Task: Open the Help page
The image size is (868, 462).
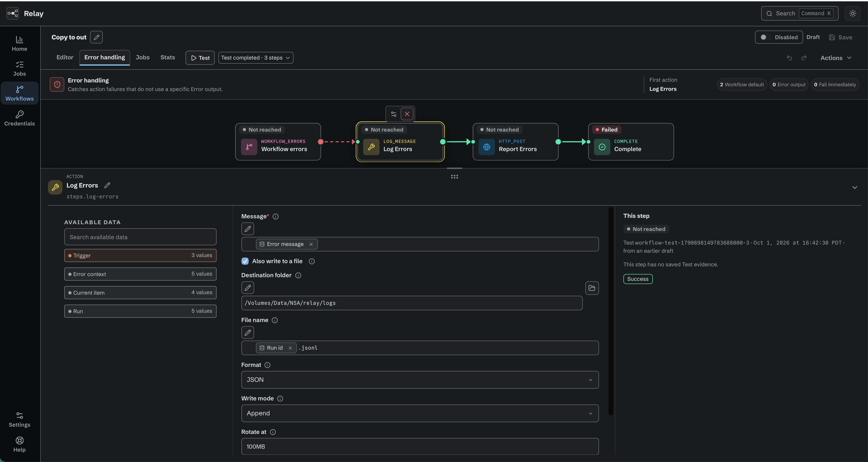Action: pos(19,445)
